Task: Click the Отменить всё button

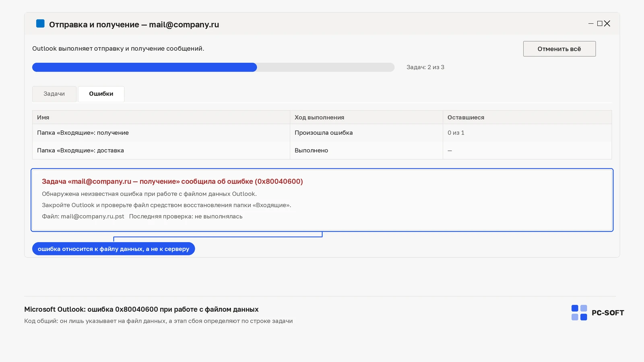Action: [559, 49]
